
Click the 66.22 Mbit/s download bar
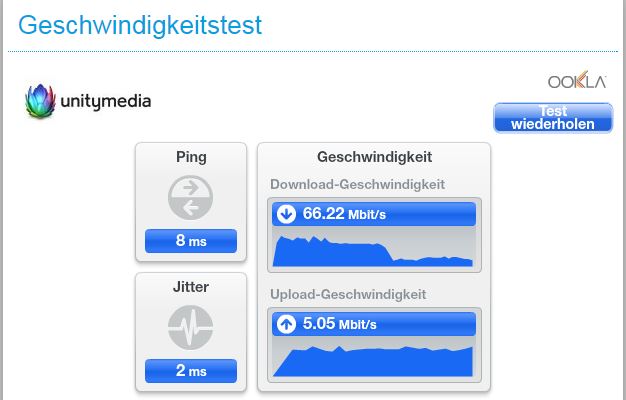[374, 214]
